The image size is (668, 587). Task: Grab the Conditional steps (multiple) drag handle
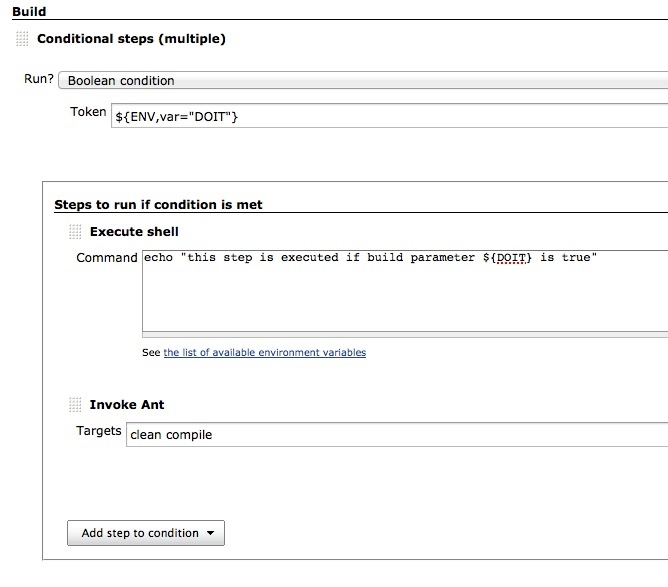(x=22, y=39)
